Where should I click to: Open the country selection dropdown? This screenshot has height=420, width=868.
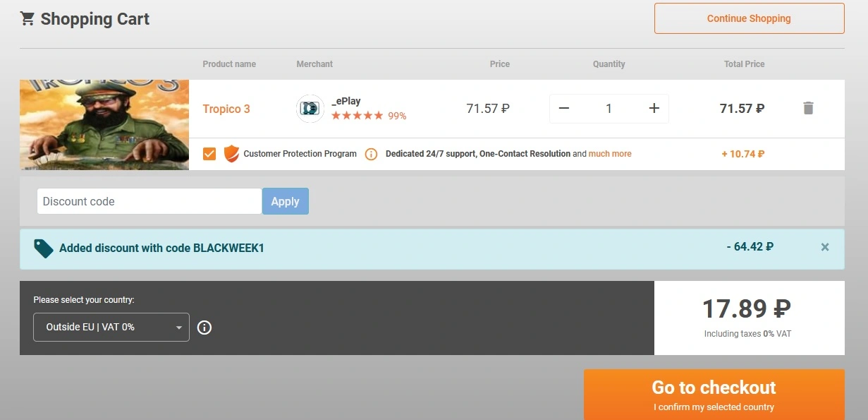click(111, 327)
